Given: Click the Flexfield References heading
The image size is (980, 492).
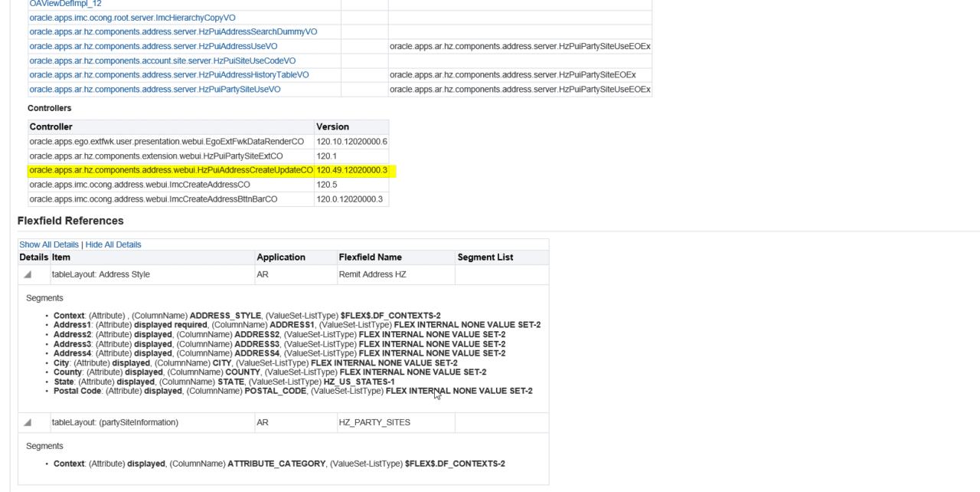Looking at the screenshot, I should 71,220.
